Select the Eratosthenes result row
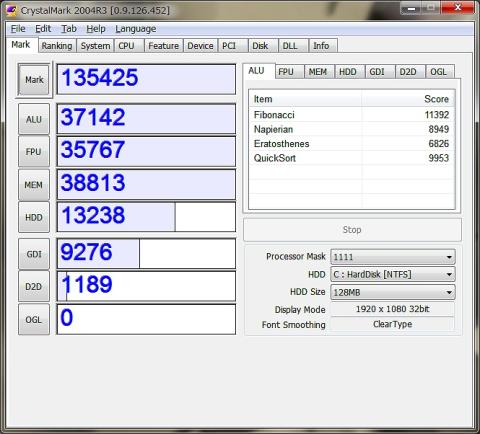The image size is (480, 434). pyautogui.click(x=352, y=144)
